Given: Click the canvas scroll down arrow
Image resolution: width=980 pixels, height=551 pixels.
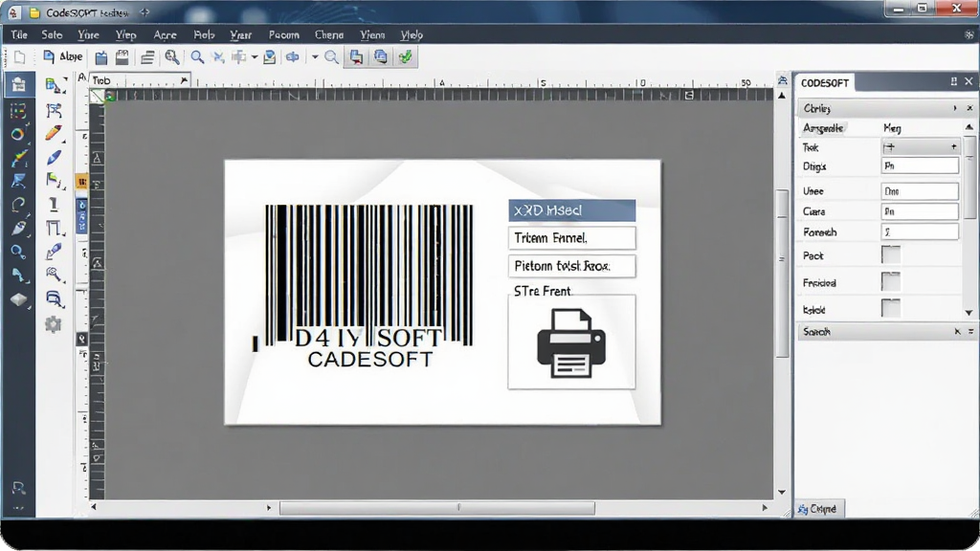Looking at the screenshot, I should (781, 493).
